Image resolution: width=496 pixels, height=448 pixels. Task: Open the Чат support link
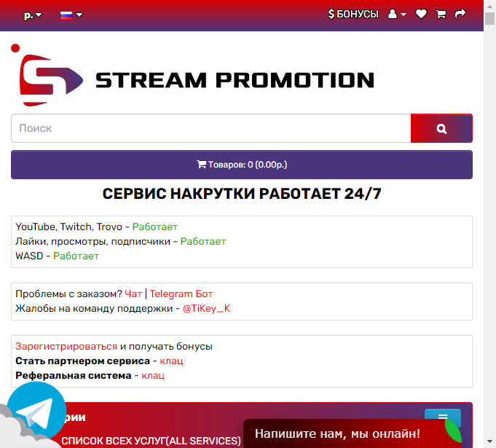point(133,294)
